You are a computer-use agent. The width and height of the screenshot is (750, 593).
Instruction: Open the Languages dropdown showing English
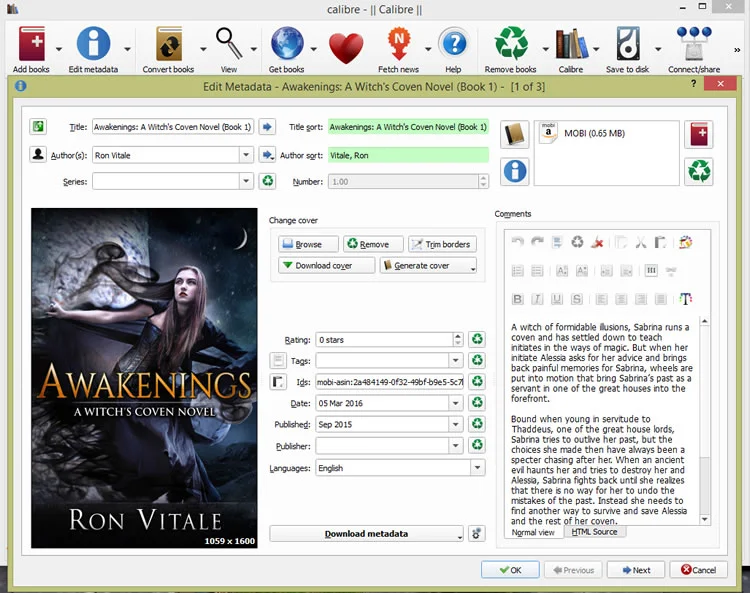tap(477, 468)
